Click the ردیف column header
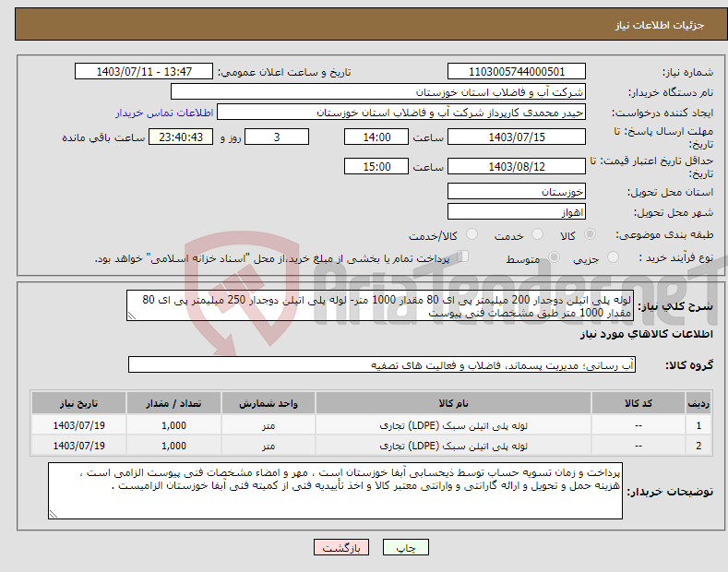728x572 pixels. point(698,403)
